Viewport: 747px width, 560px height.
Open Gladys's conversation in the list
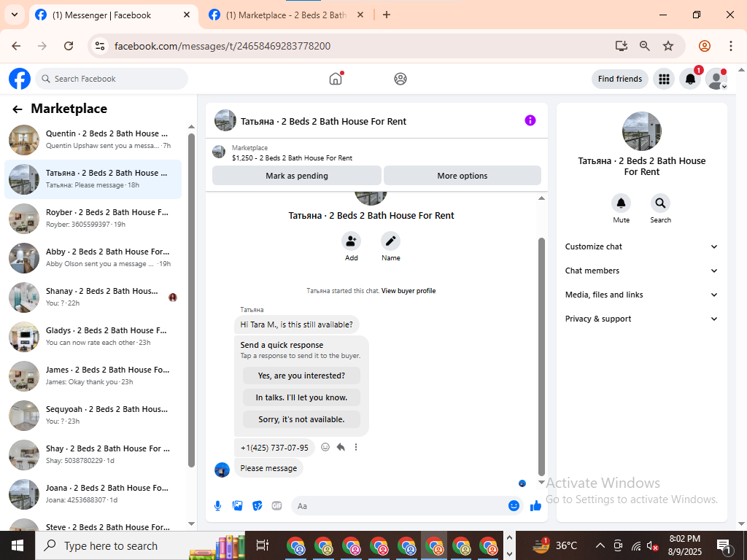click(93, 337)
